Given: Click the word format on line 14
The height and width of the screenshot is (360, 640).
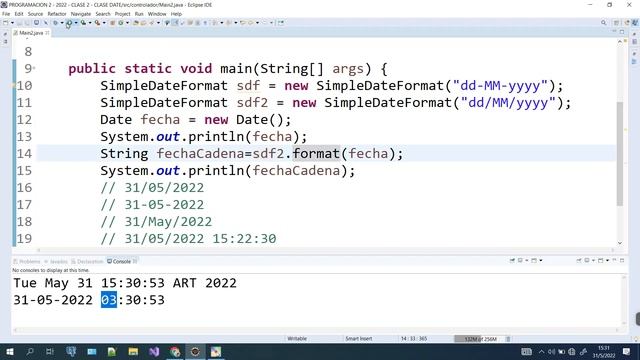Looking at the screenshot, I should tap(316, 153).
